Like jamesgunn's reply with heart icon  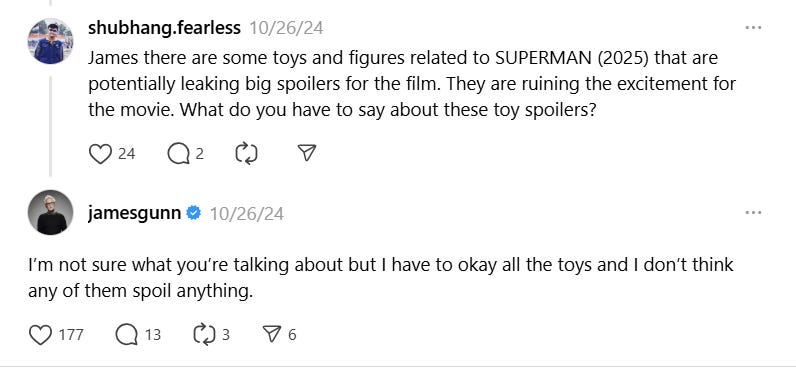click(41, 335)
